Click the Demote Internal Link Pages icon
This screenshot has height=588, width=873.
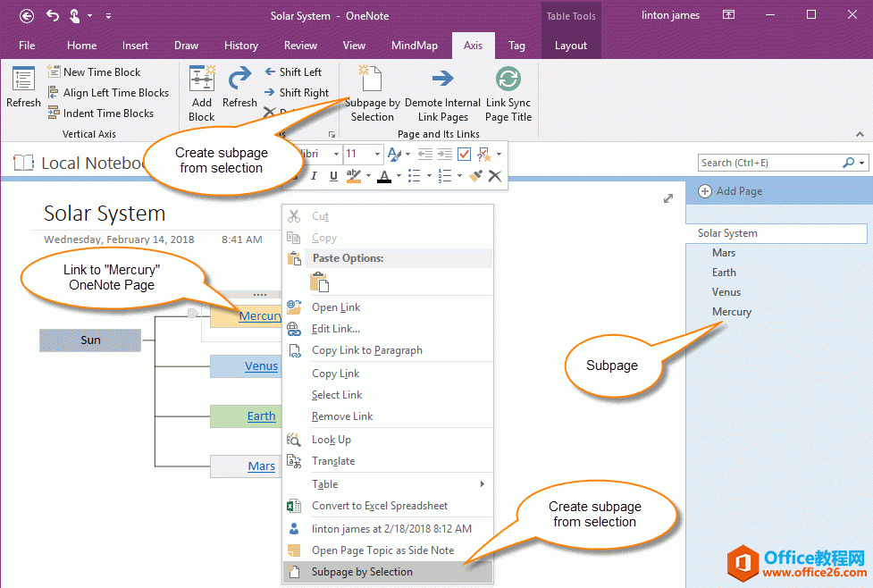coord(442,79)
